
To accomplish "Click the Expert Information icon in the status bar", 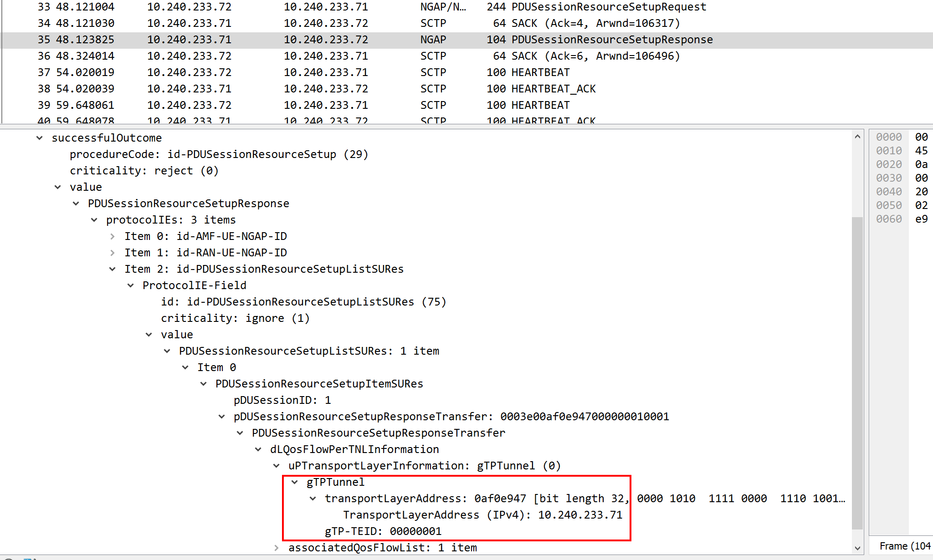I will tap(7, 558).
